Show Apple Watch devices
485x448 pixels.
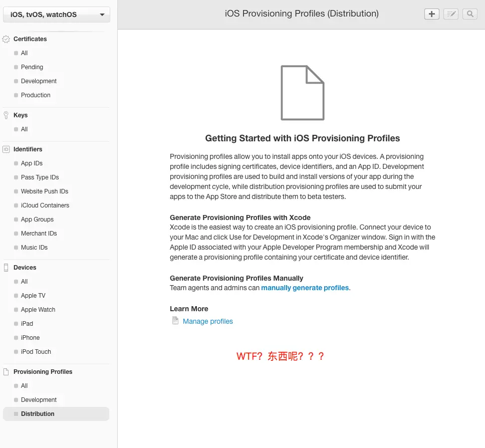[x=38, y=309]
